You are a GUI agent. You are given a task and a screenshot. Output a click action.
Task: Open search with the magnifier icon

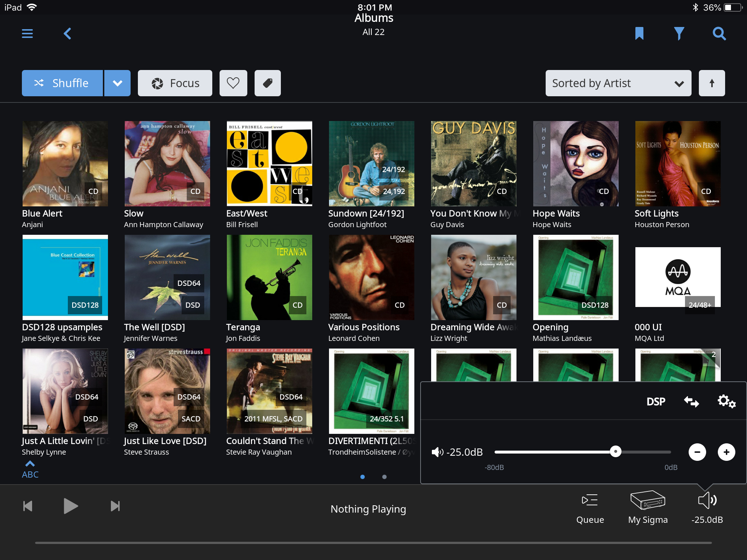(x=719, y=34)
